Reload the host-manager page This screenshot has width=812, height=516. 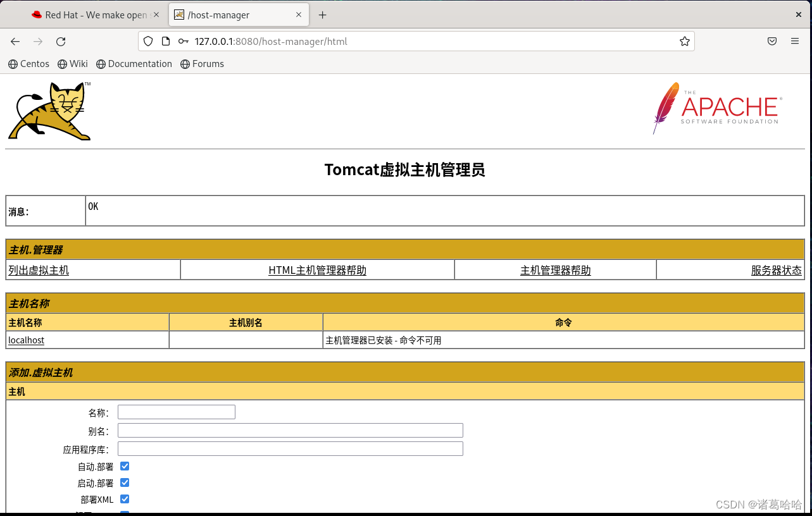(x=61, y=42)
